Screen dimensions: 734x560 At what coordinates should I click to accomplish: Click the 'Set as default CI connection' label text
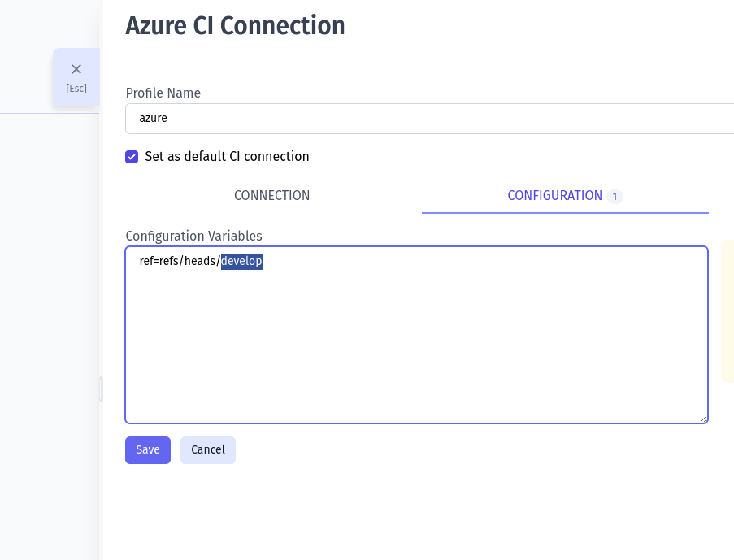[x=227, y=157]
